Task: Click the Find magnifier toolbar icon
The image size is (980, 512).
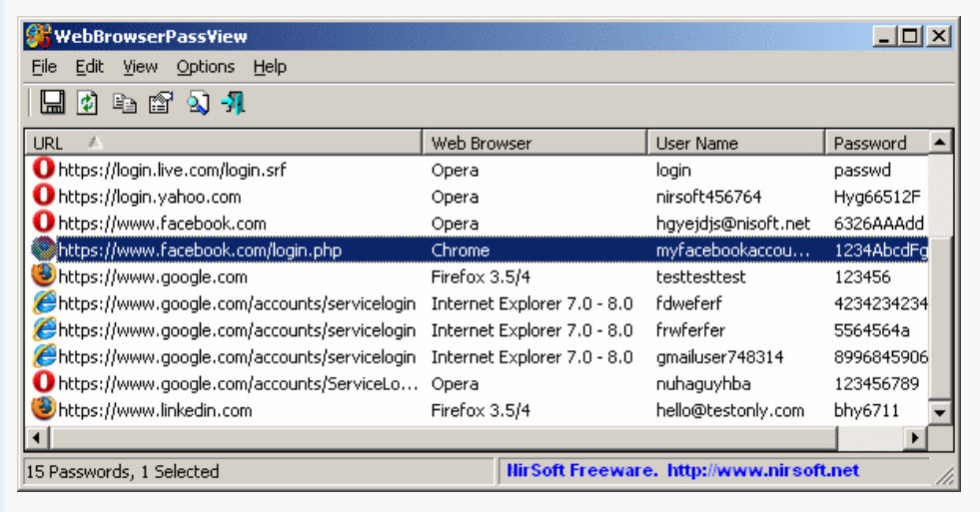Action: coord(197,103)
